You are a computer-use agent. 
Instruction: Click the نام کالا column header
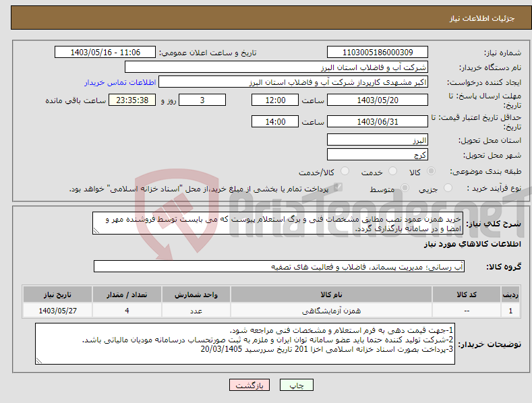tap(331, 294)
